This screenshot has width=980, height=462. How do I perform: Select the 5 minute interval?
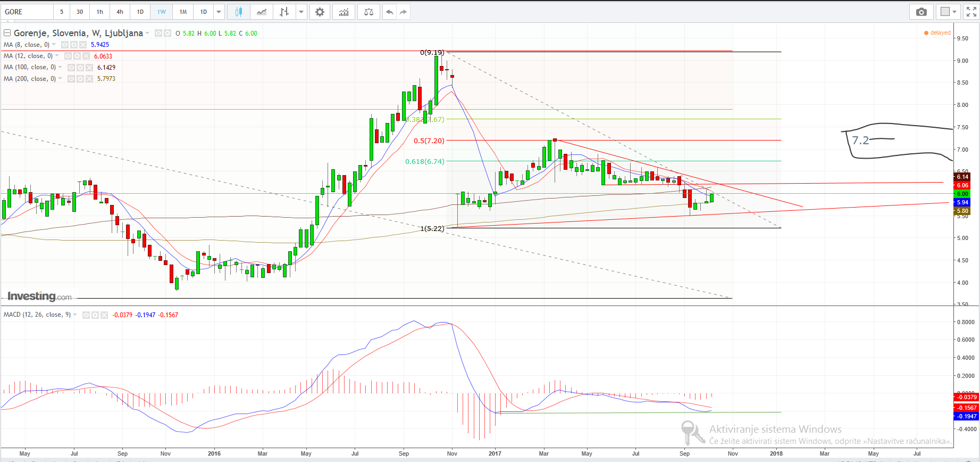pyautogui.click(x=62, y=12)
